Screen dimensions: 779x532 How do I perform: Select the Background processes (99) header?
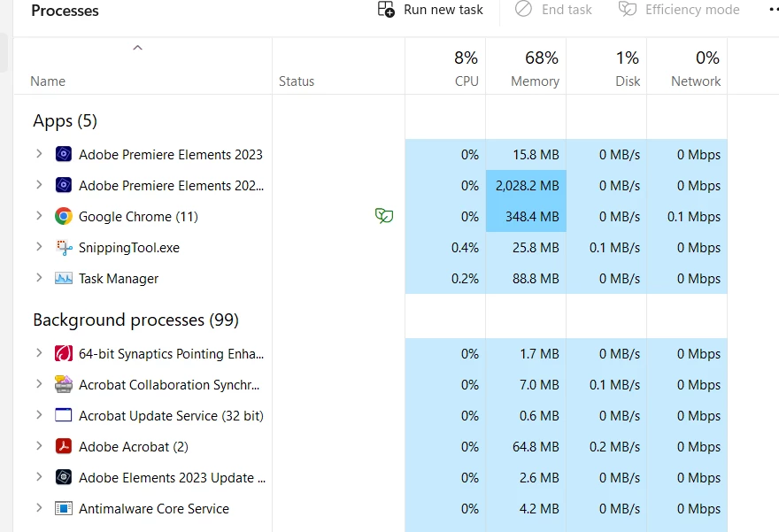click(x=135, y=320)
